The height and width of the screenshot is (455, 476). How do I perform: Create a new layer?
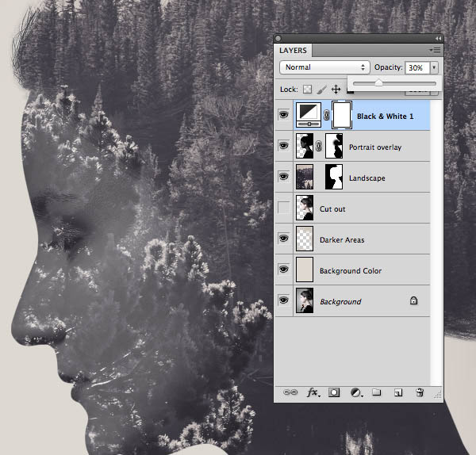tap(398, 392)
